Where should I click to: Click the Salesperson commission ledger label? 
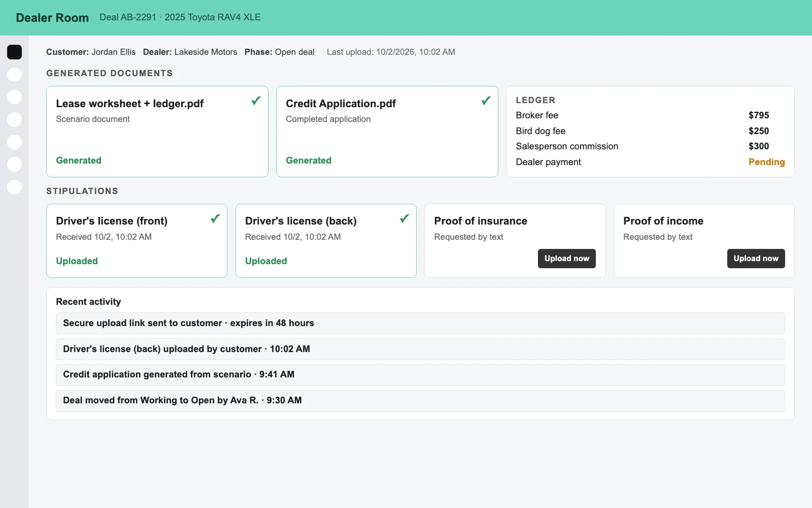coord(567,146)
